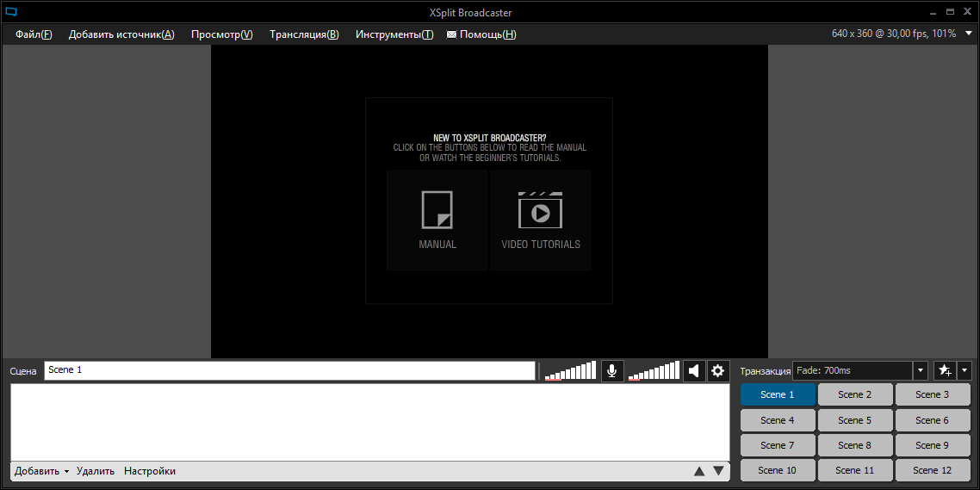Switch to Scene 5
Image resolution: width=980 pixels, height=490 pixels.
[x=855, y=420]
